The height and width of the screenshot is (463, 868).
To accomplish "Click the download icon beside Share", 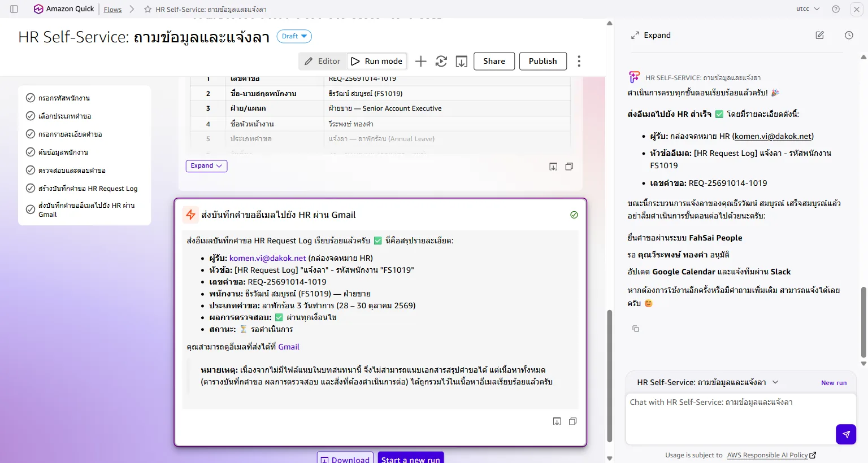I will tap(462, 61).
